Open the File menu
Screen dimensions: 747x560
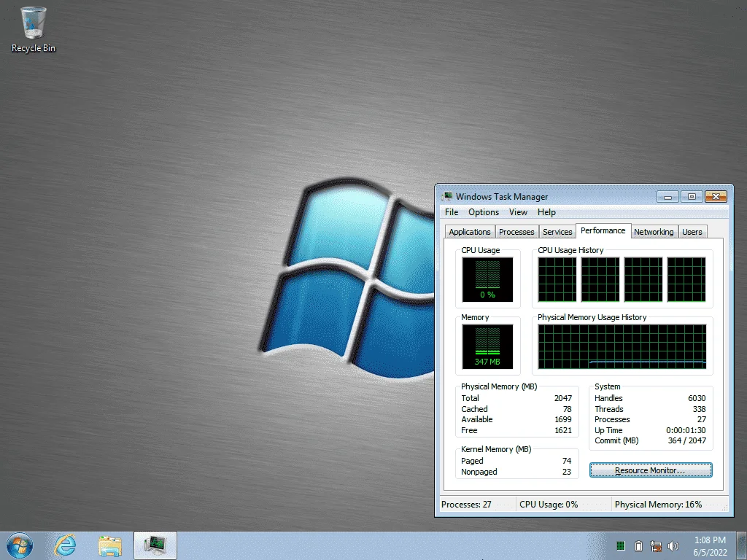tap(452, 212)
